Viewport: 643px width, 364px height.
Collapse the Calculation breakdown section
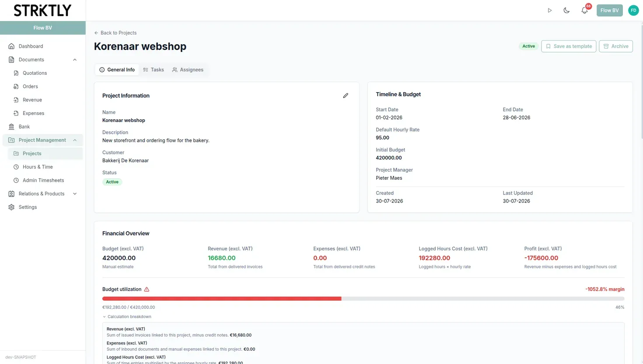click(127, 317)
